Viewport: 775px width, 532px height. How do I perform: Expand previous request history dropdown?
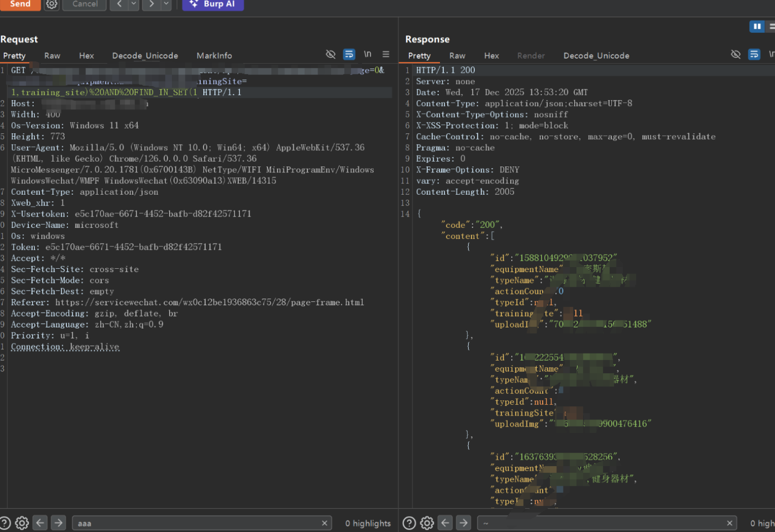click(133, 4)
